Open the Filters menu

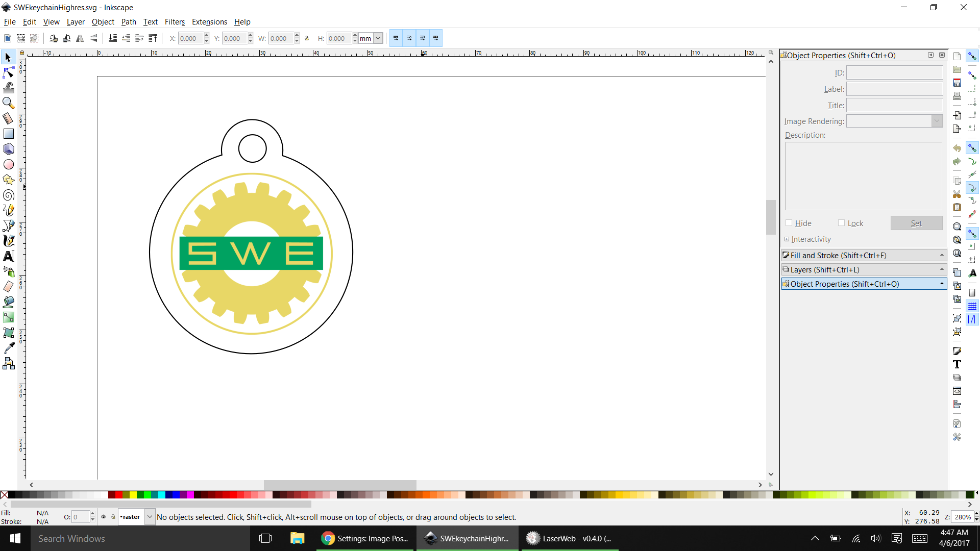click(175, 21)
